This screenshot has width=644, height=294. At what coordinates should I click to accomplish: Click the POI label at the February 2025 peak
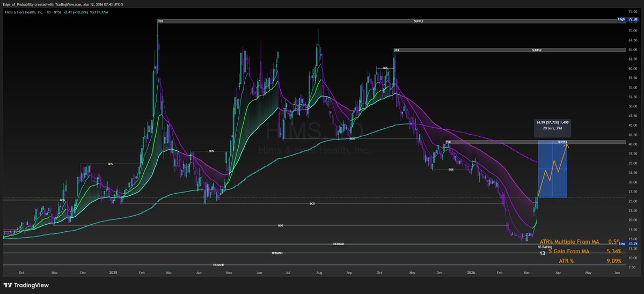[159, 21]
